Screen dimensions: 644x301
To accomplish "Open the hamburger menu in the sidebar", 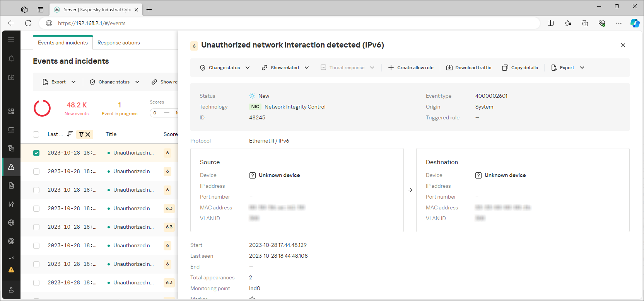I will pos(11,39).
